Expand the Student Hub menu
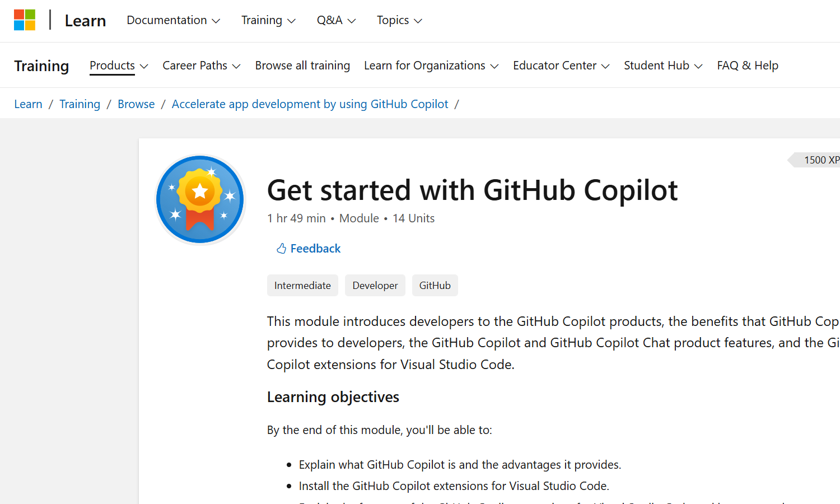The height and width of the screenshot is (504, 840). (663, 66)
